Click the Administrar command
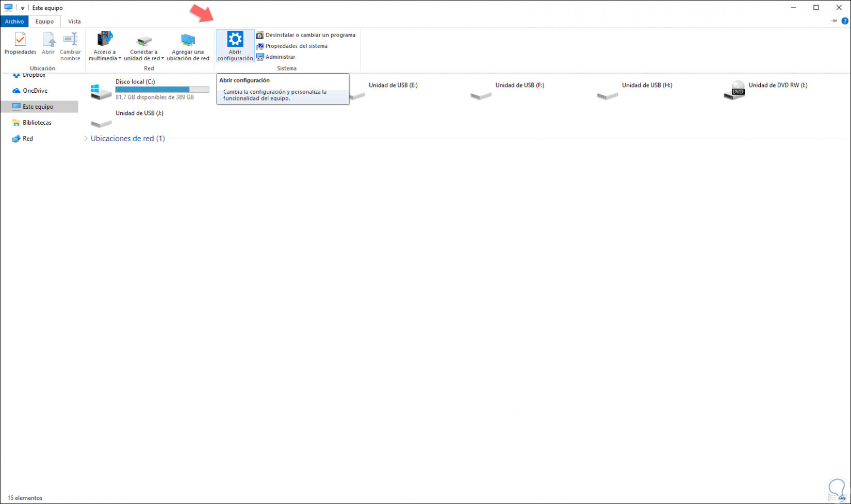The image size is (851, 504). 276,57
